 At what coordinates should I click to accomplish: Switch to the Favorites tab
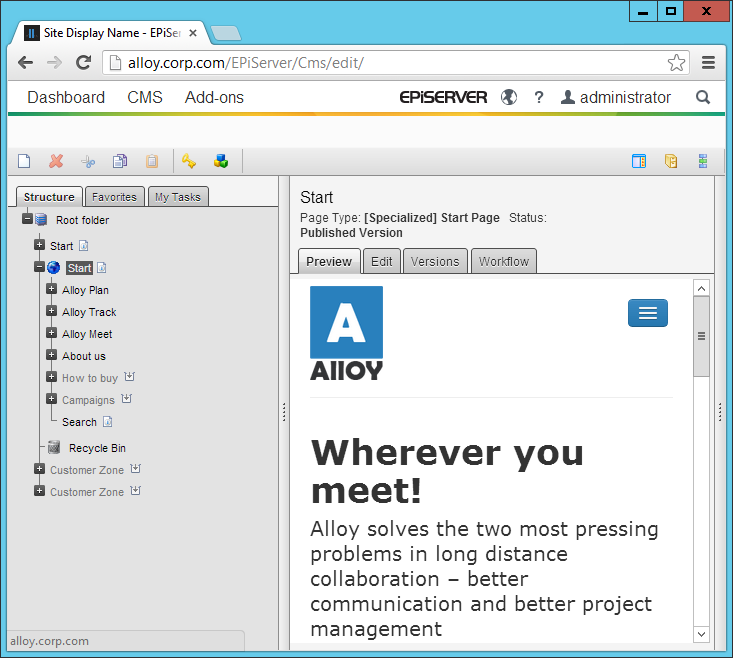point(114,197)
